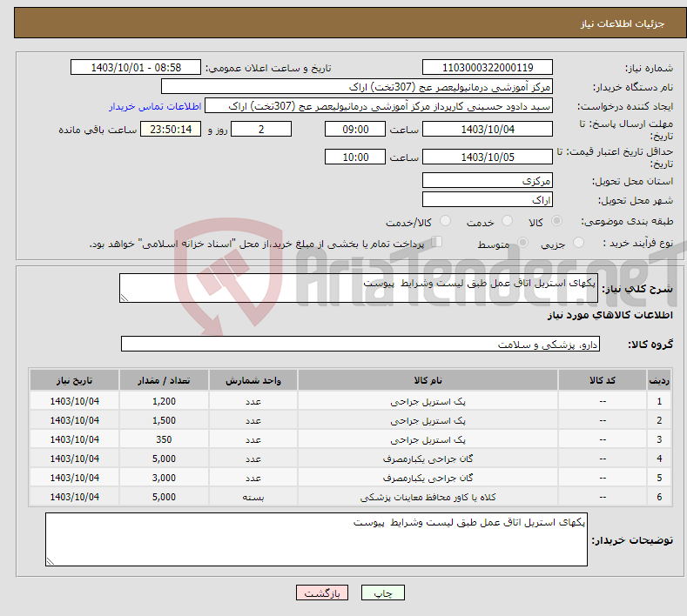The height and width of the screenshot is (616, 687).
Task: Click the response deadline date 1403/10/04 field
Action: tap(488, 129)
